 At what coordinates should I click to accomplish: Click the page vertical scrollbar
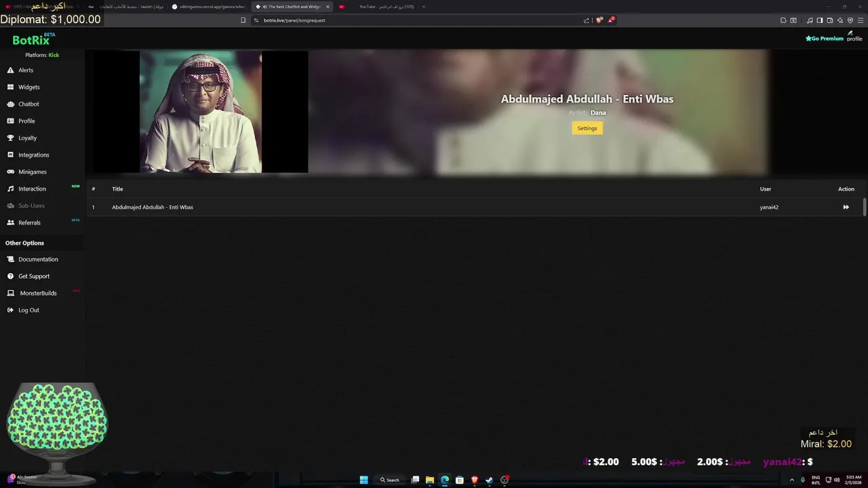tap(865, 207)
